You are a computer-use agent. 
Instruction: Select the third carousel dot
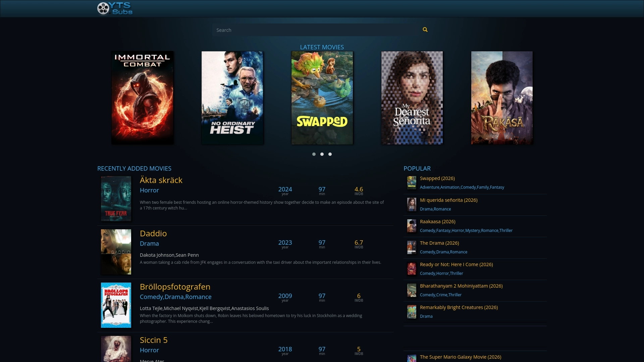pos(330,154)
